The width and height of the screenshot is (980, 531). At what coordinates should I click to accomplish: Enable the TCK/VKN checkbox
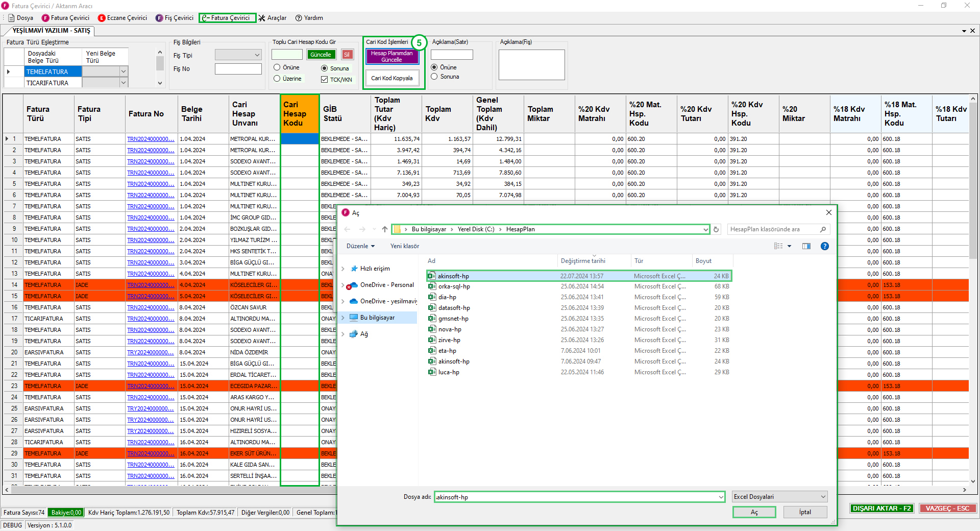pyautogui.click(x=324, y=80)
